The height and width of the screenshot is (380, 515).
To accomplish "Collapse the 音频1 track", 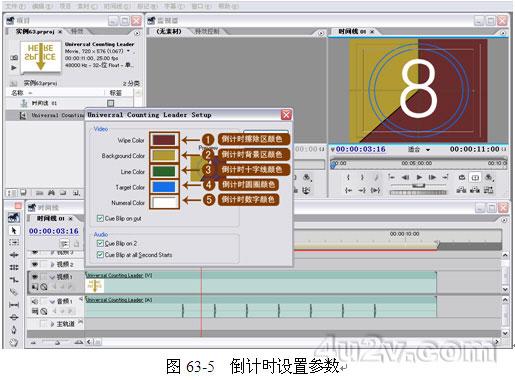I will pos(52,301).
